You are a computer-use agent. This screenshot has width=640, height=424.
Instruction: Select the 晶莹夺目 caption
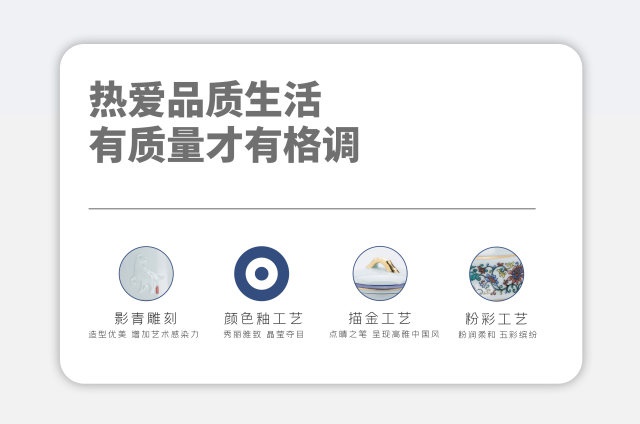pyautogui.click(x=285, y=334)
